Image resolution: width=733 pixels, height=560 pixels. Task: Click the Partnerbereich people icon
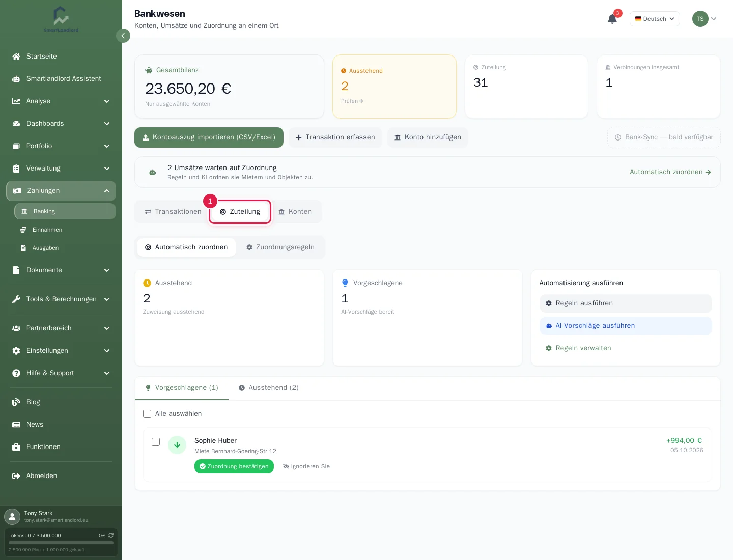(16, 328)
